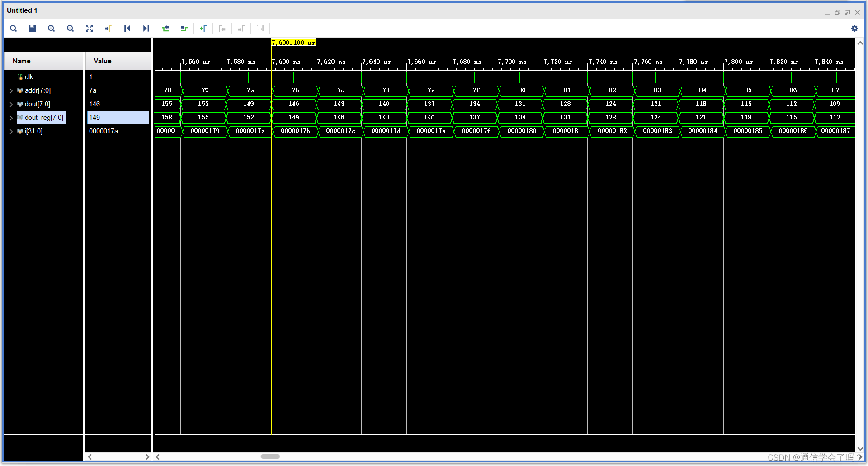Save the waveform configuration

coord(32,29)
